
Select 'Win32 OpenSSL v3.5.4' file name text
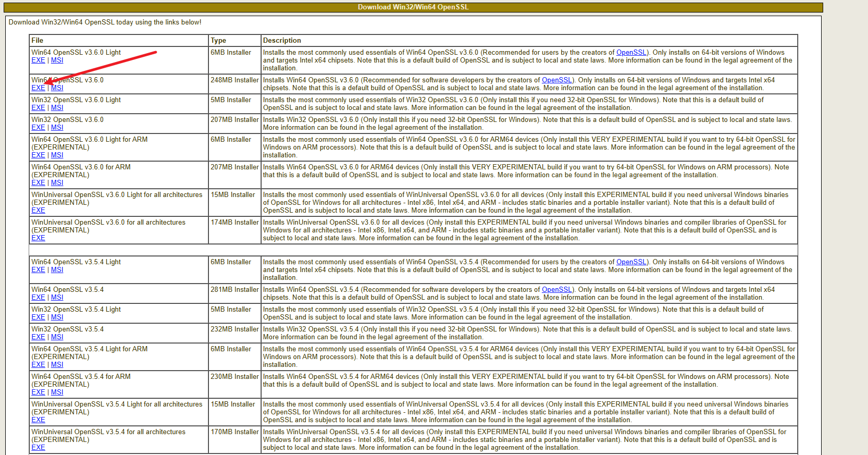coord(68,329)
